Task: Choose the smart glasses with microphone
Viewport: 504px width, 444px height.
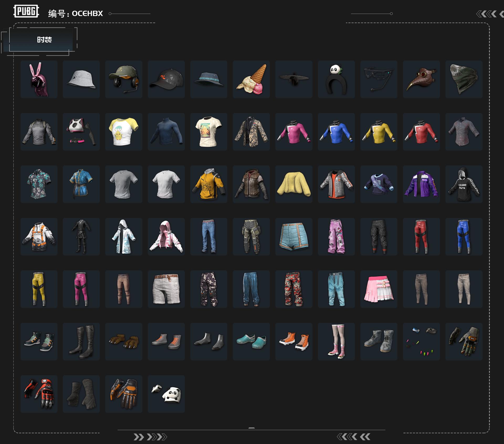Action: click(x=379, y=79)
